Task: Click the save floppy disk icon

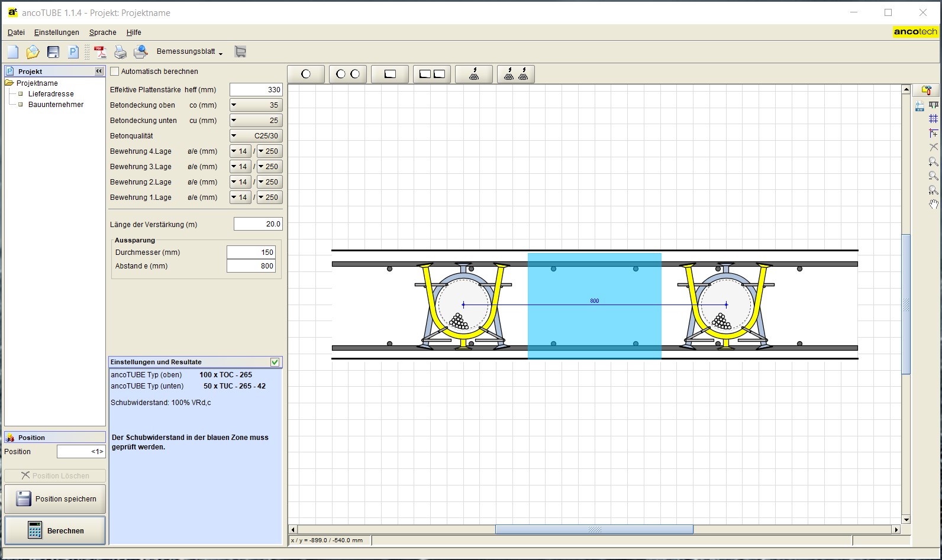Action: click(53, 52)
